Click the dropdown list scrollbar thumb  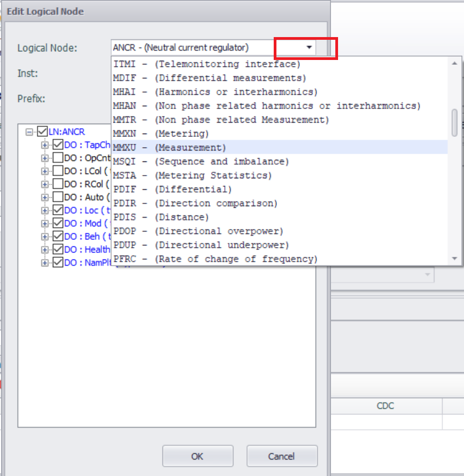454,122
